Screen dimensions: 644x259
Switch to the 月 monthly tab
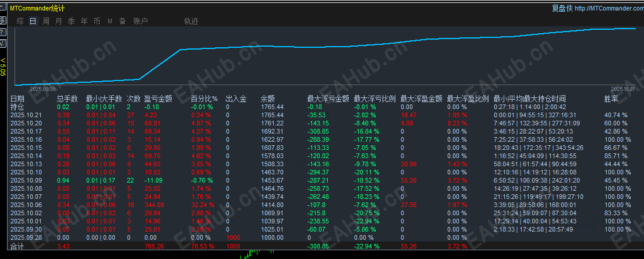[x=58, y=22]
